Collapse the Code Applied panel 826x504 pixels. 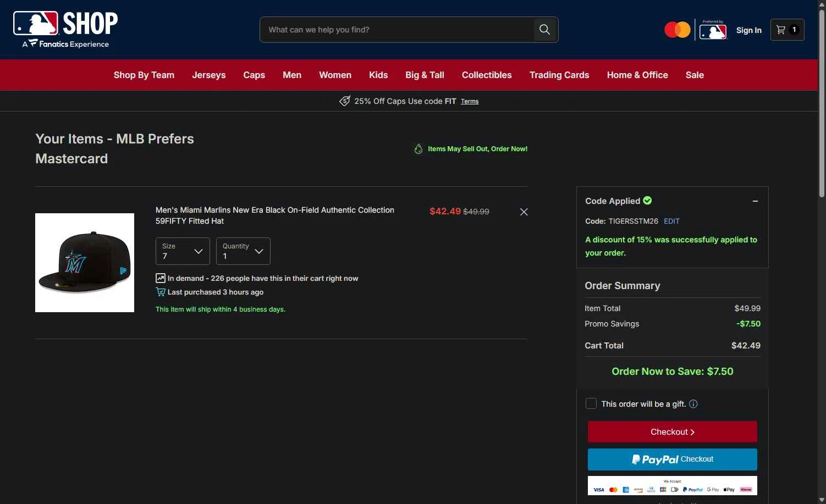click(755, 201)
